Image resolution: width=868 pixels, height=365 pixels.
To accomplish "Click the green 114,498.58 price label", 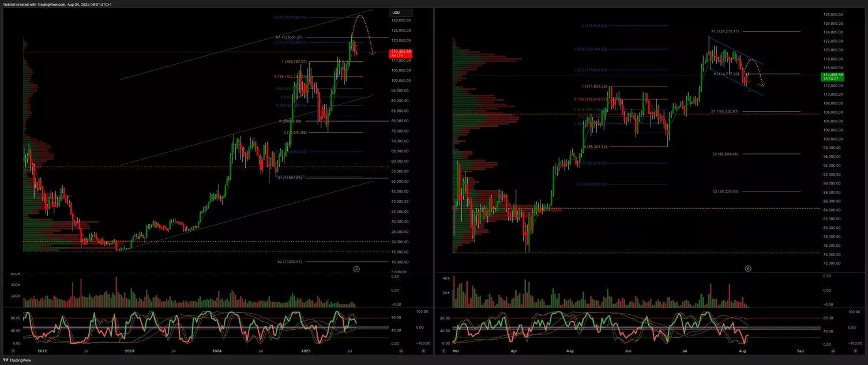I will (833, 76).
